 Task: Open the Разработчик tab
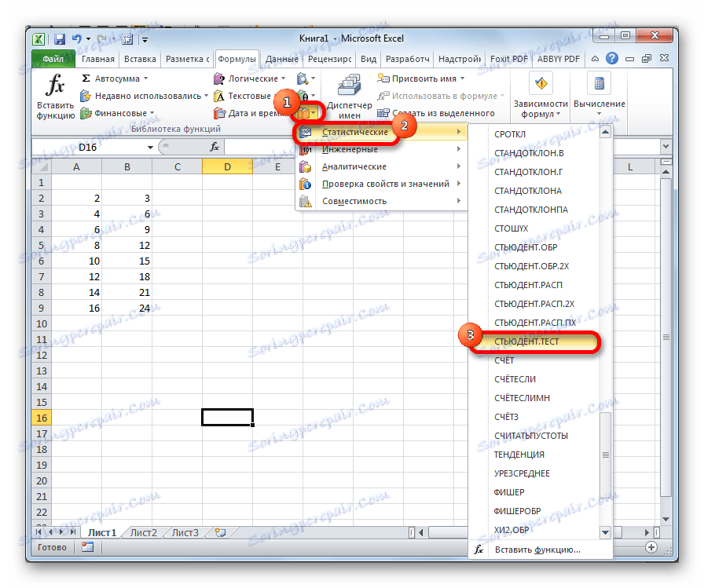pos(408,59)
